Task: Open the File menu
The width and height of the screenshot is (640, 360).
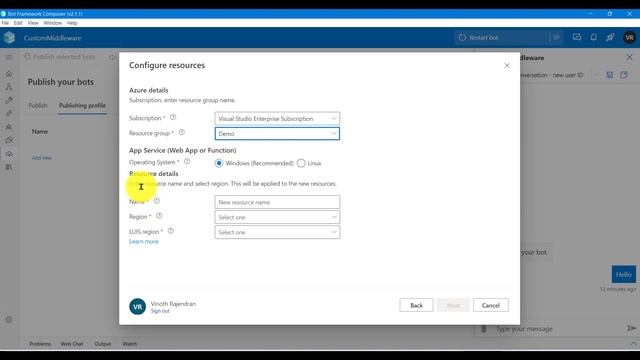Action: 5,23
